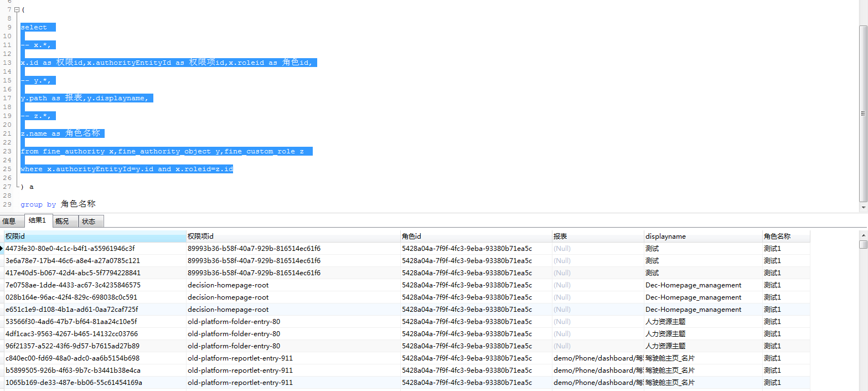This screenshot has width=868, height=391.
Task: Click 权限项id cell in row 4473fe30
Action: pos(293,249)
